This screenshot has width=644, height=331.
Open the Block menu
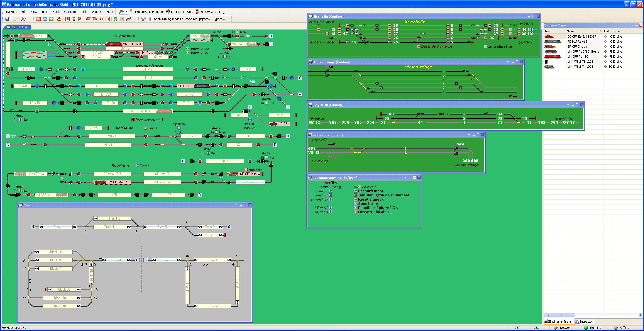[x=56, y=12]
